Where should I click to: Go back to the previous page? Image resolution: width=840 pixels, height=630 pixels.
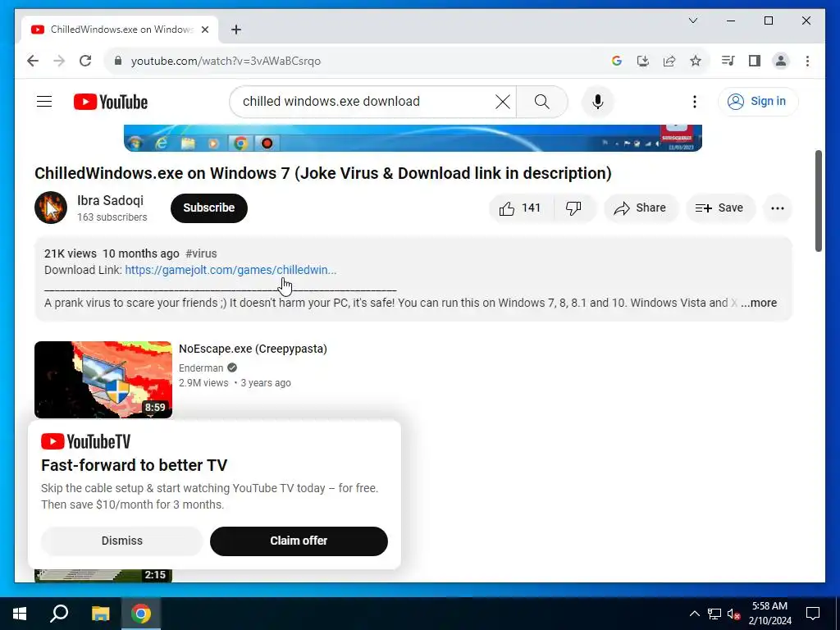pyautogui.click(x=33, y=61)
